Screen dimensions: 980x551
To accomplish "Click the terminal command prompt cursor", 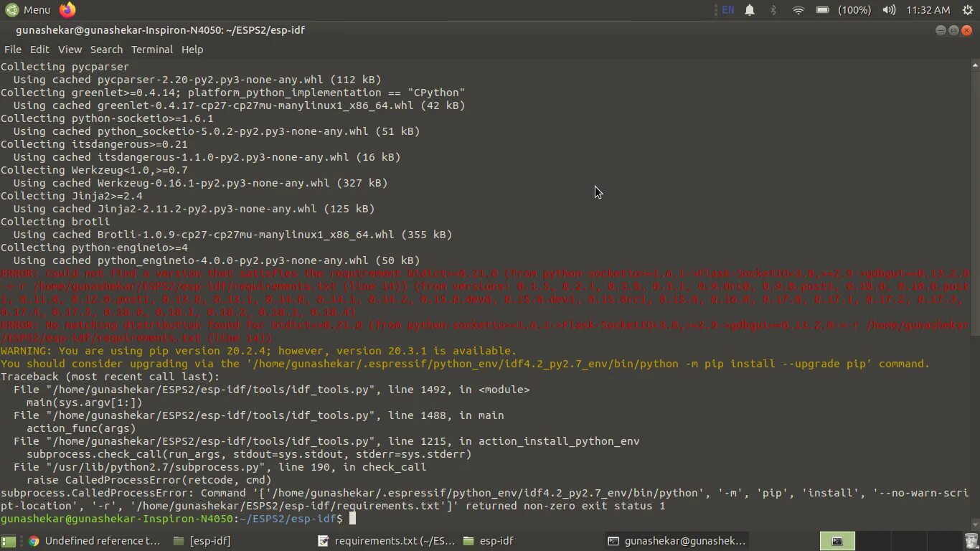I will 352,519.
